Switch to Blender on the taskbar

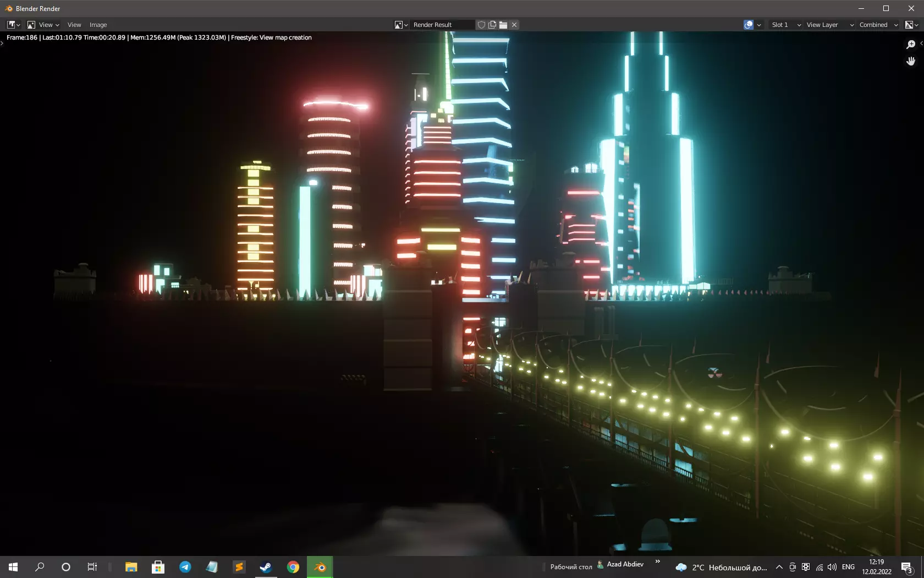(320, 567)
